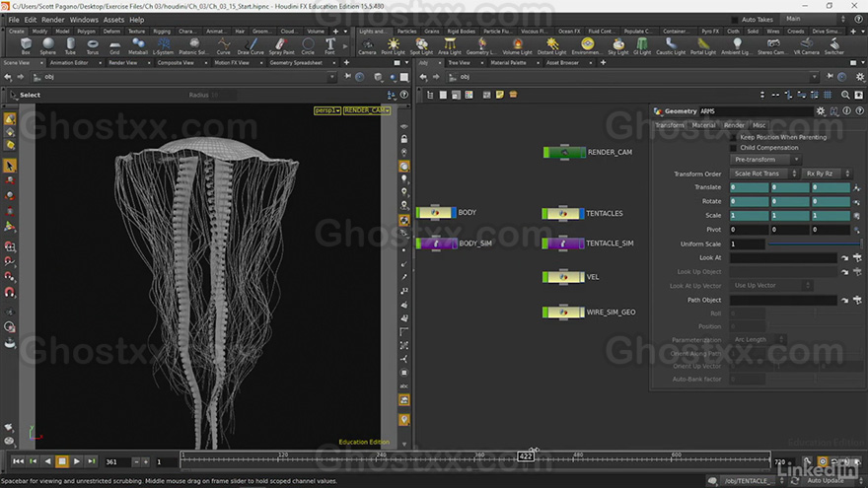
Task: Open the File menu
Action: pyautogui.click(x=14, y=20)
